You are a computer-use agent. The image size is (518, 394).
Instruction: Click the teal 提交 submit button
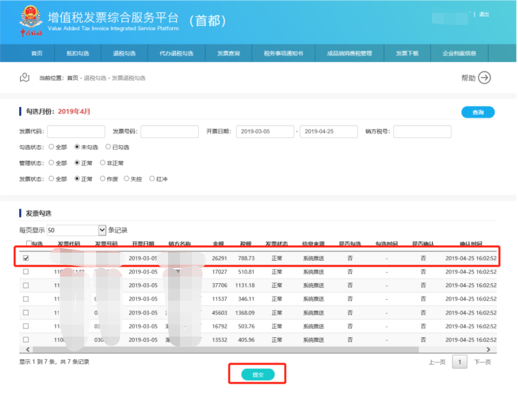[x=258, y=375]
